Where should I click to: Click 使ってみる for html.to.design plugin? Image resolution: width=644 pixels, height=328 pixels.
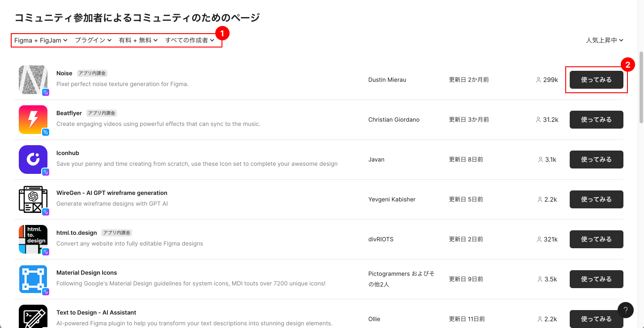pyautogui.click(x=596, y=239)
